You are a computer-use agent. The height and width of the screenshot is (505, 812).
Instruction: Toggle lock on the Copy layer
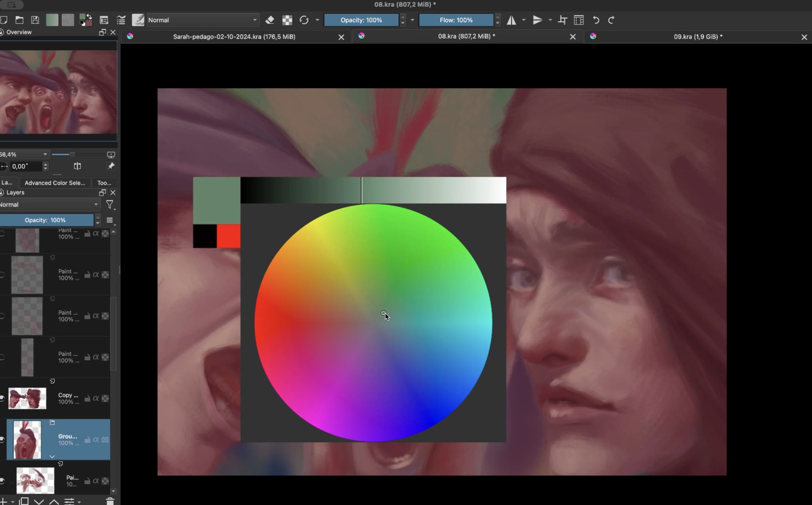87,398
